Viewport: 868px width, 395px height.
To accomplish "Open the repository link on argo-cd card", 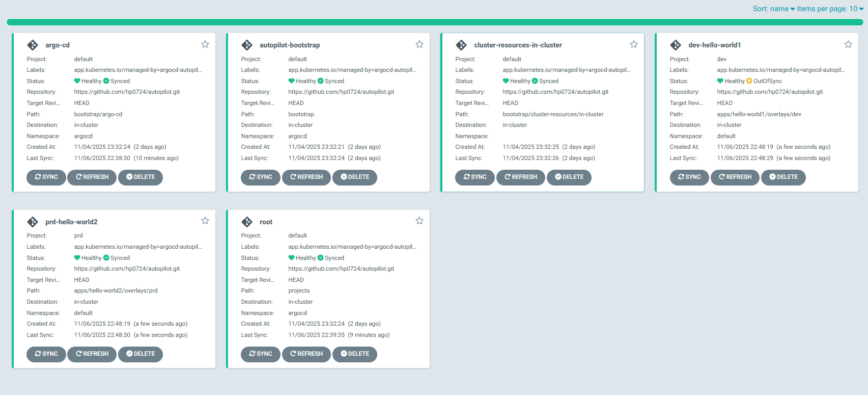I will (127, 92).
